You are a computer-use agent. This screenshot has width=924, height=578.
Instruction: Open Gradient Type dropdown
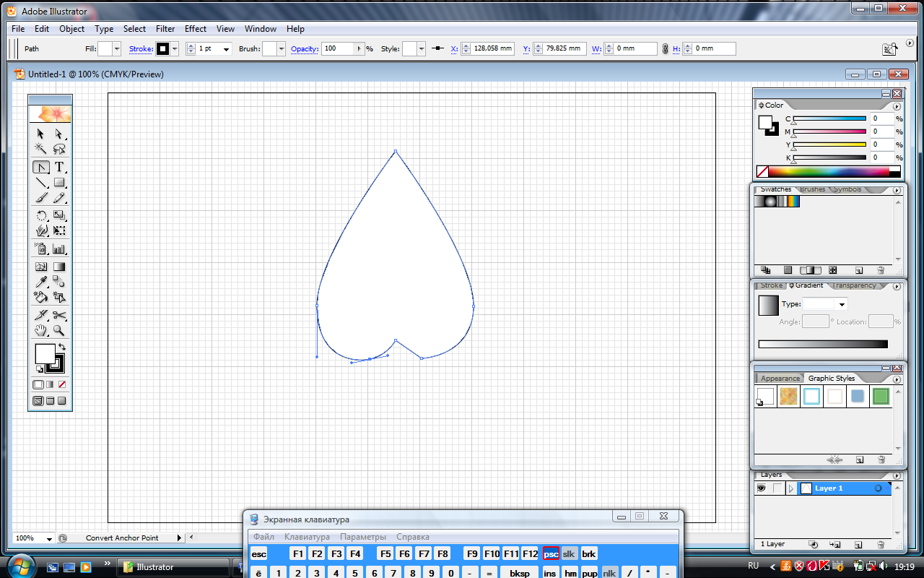click(x=842, y=304)
